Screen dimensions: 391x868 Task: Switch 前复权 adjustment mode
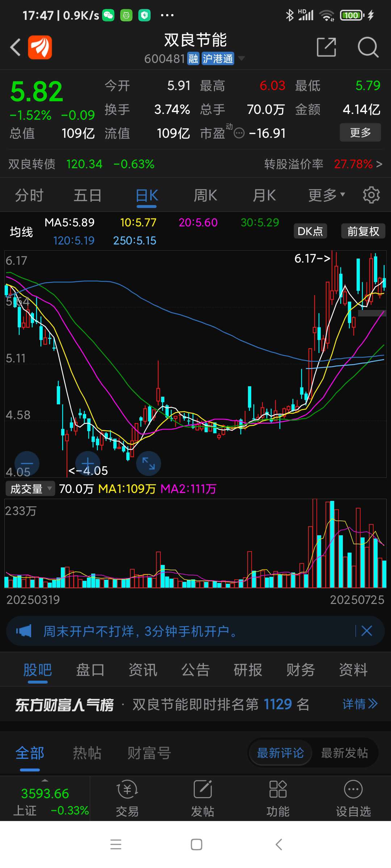(363, 231)
